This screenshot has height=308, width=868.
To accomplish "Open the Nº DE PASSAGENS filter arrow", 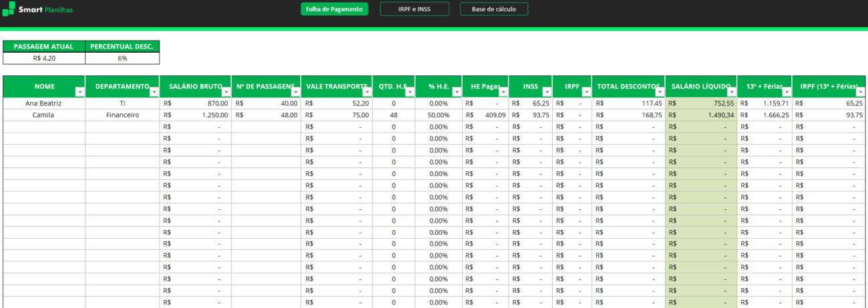I will point(296,93).
